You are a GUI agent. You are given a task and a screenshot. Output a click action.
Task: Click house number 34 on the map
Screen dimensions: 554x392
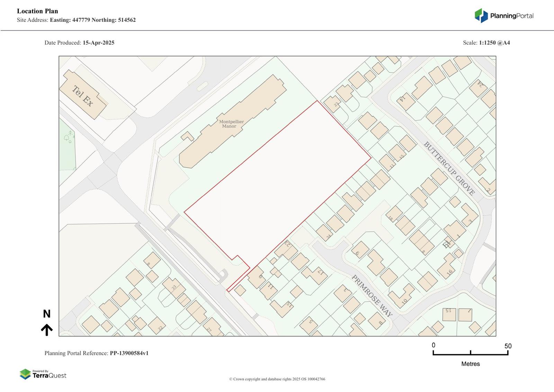point(328,237)
